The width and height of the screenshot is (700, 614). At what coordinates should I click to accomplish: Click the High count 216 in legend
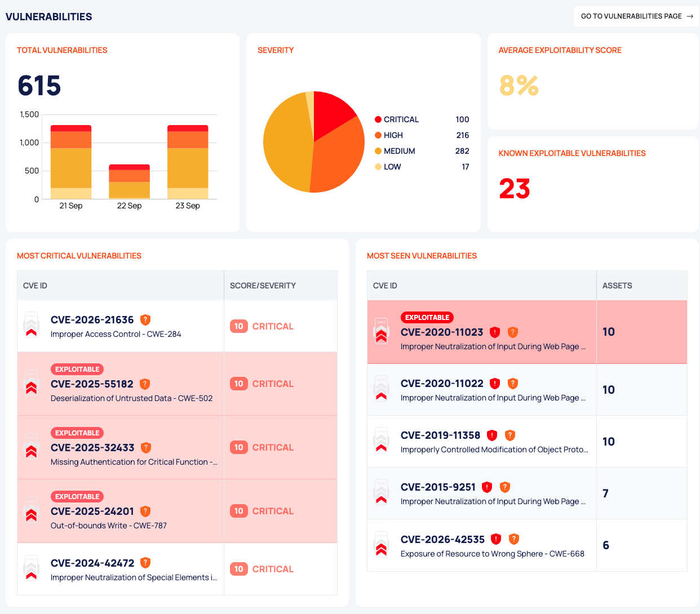(463, 135)
